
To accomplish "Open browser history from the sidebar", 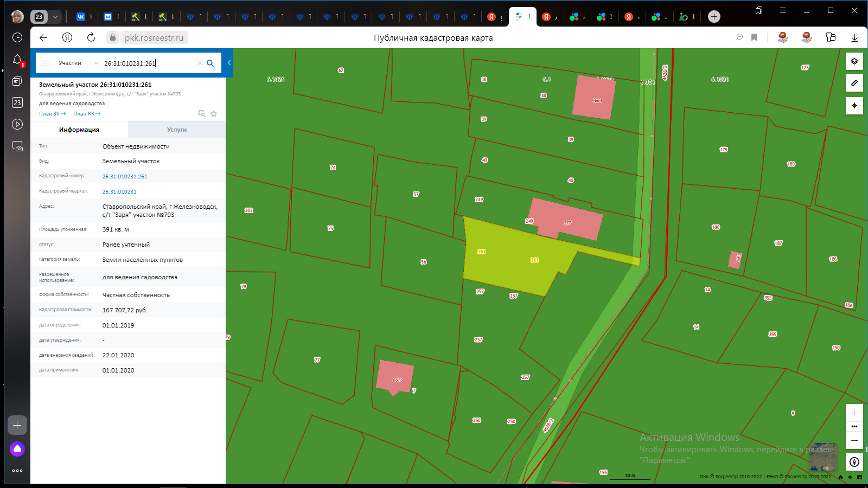I will pyautogui.click(x=17, y=37).
